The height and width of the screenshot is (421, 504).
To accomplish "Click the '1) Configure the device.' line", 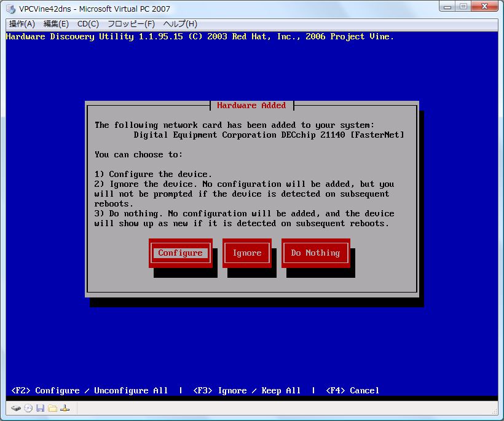I will (153, 174).
